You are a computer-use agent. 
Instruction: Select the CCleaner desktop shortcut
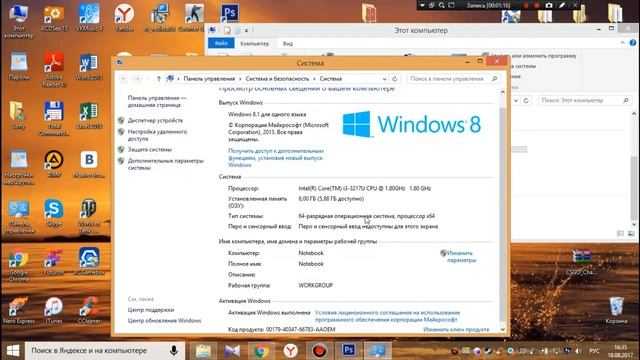[89, 310]
